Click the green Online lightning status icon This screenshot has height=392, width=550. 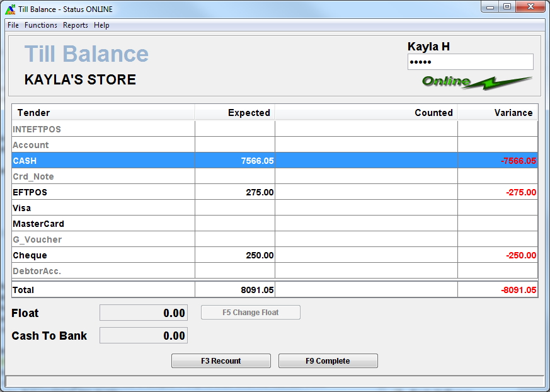coord(477,82)
